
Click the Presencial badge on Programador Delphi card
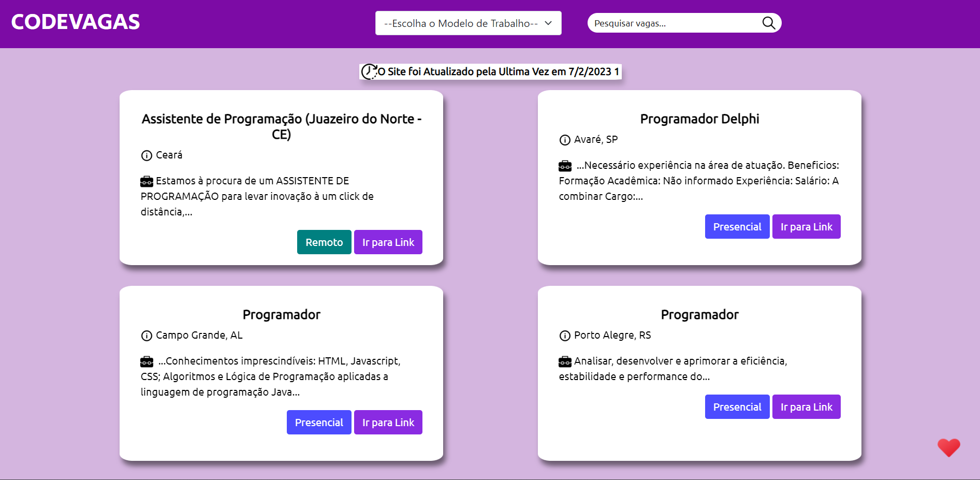737,226
